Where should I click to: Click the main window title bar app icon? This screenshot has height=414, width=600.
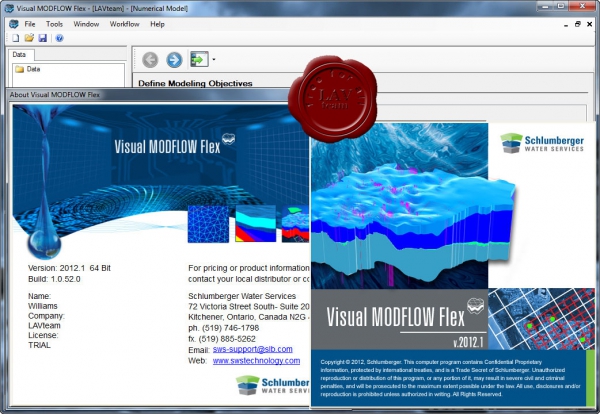(8, 8)
